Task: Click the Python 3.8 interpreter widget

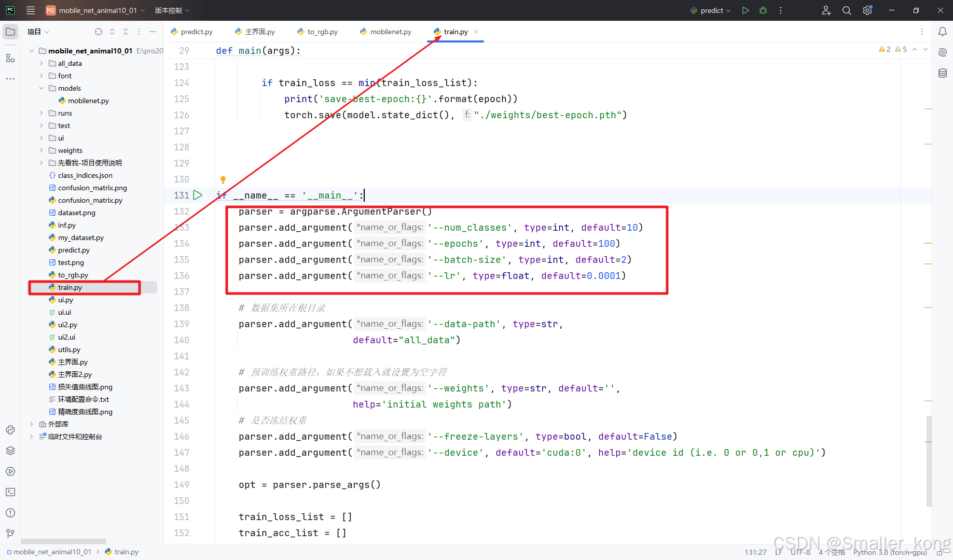Action: [890, 552]
